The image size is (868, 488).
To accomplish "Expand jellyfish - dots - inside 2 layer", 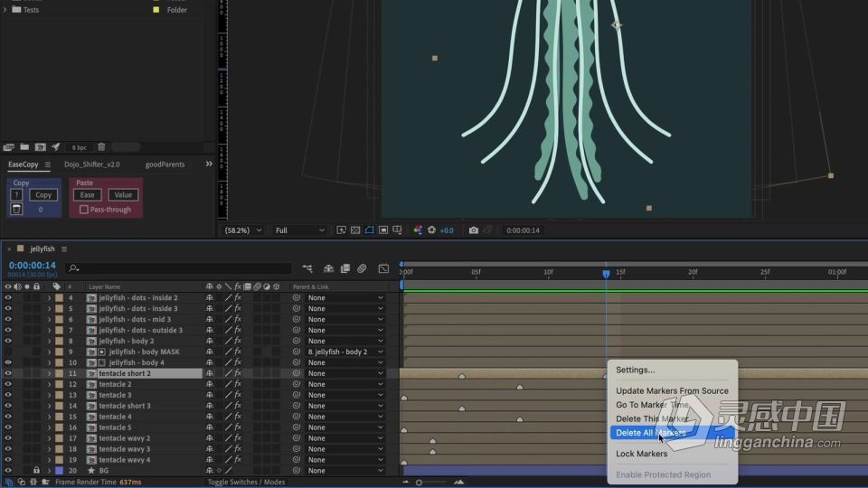I will tap(49, 297).
